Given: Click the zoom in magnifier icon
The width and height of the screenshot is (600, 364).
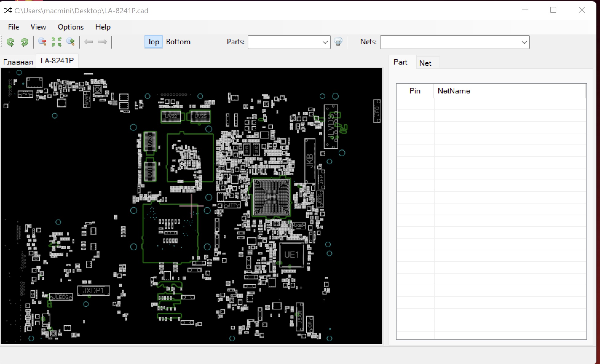Looking at the screenshot, I should pos(71,42).
